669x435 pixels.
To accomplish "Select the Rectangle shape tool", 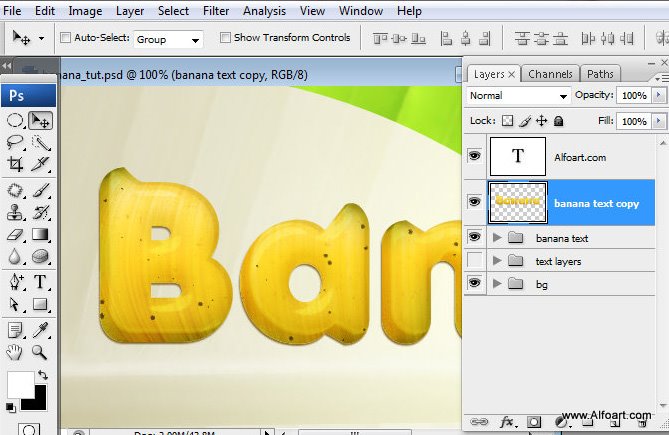I will 41,304.
